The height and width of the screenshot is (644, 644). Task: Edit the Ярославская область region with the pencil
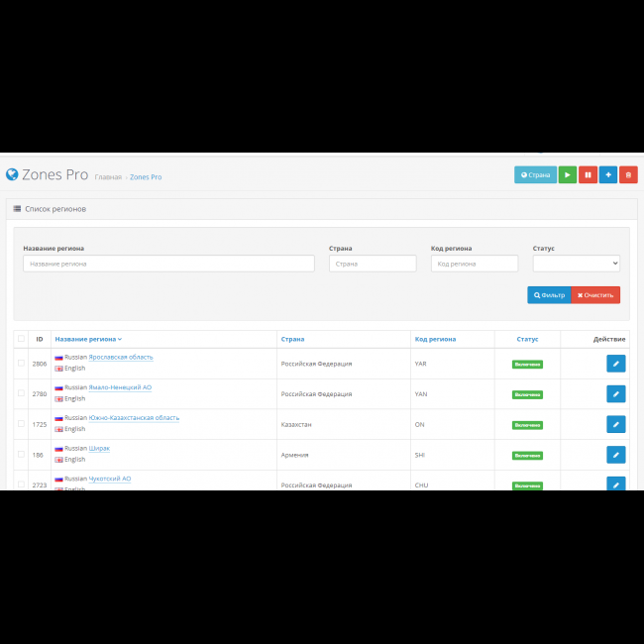[615, 364]
